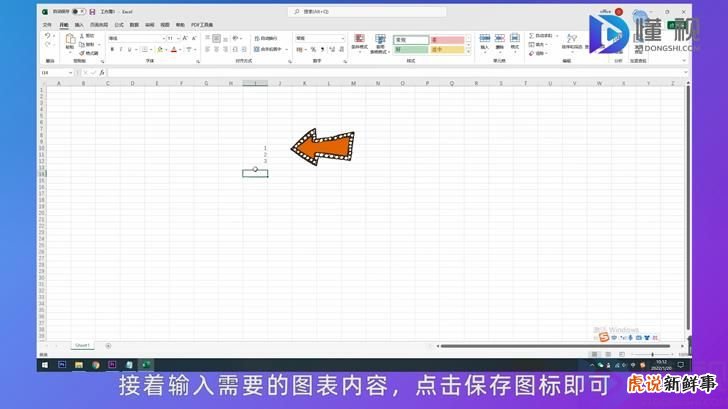Click the Orientation text angle icon
The height and width of the screenshot is (409, 728).
point(235,39)
